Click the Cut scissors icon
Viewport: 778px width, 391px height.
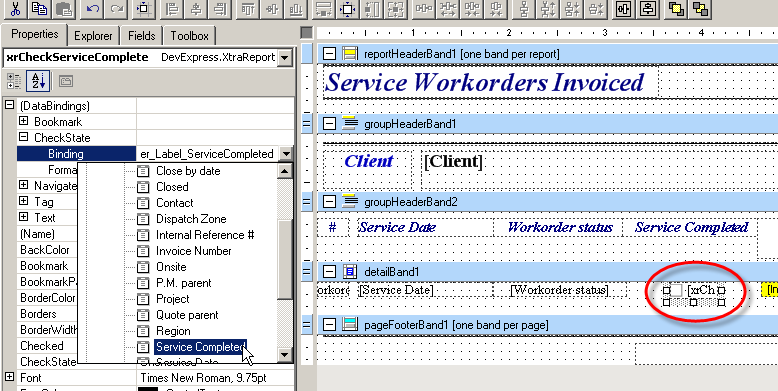pyautogui.click(x=16, y=8)
